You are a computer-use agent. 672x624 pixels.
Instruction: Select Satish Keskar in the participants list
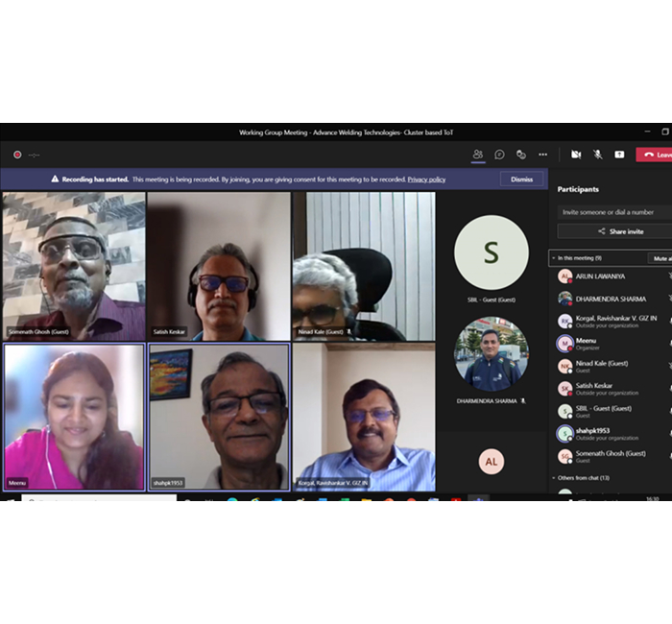(593, 388)
